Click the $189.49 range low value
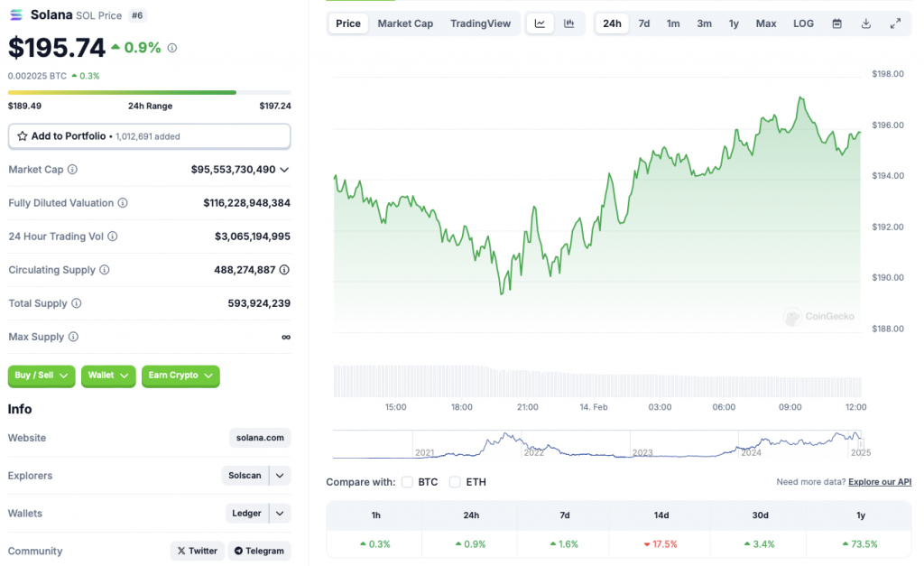This screenshot has width=924, height=566. (24, 107)
